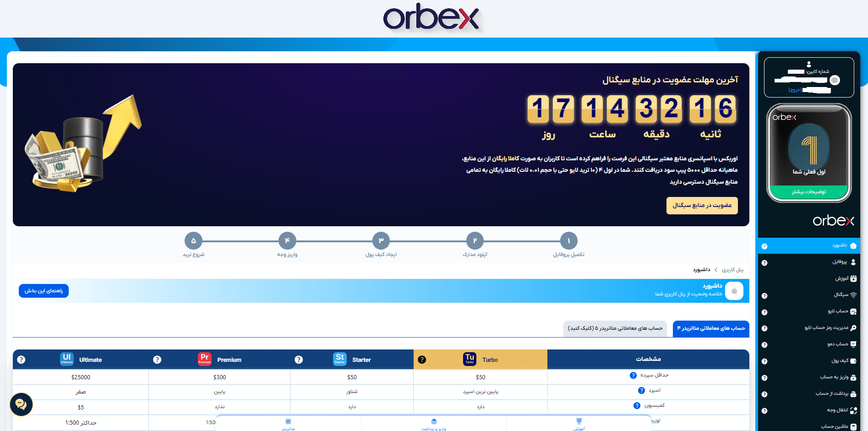
Task: Open مدیریت رمز حساب لایو sidebar item
Action: click(809, 328)
